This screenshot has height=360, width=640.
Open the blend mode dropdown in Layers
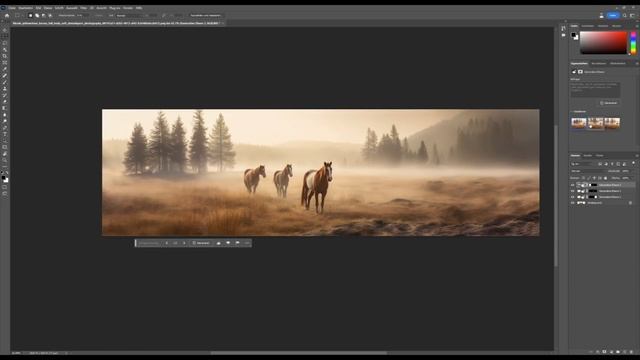589,171
